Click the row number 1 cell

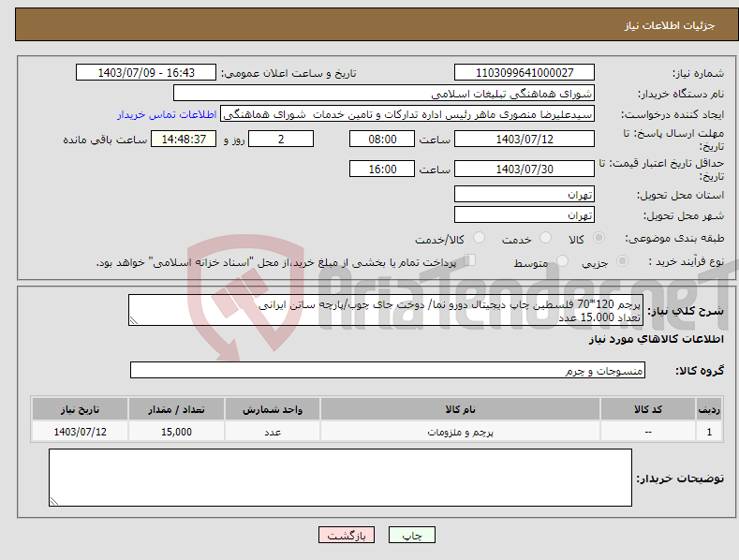coord(709,432)
